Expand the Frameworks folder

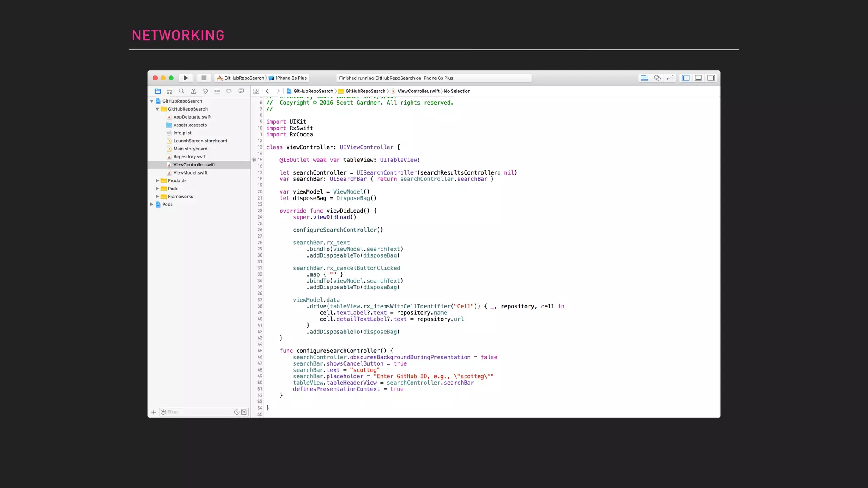coord(157,197)
